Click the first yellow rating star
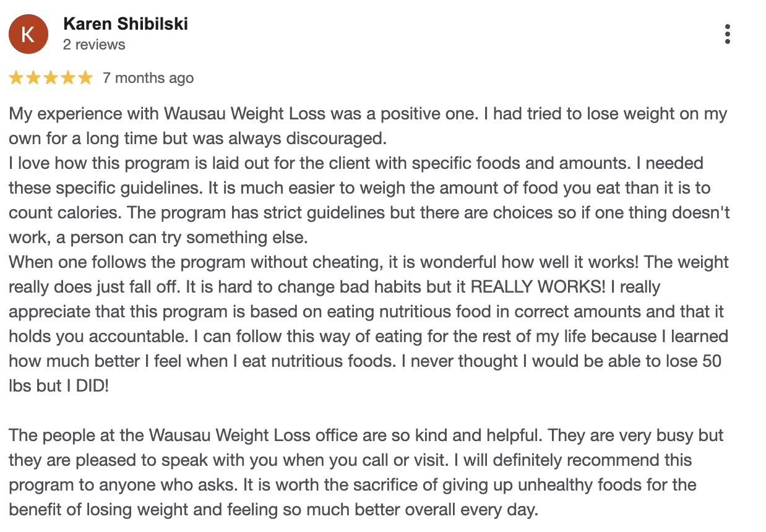This screenshot has width=766, height=532. pyautogui.click(x=16, y=78)
